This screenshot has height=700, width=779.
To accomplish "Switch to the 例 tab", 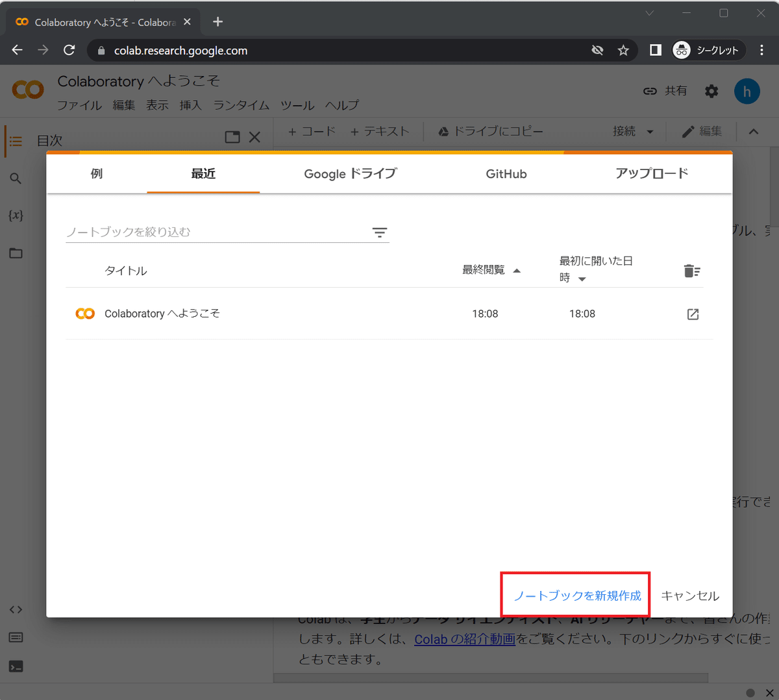I will click(97, 173).
